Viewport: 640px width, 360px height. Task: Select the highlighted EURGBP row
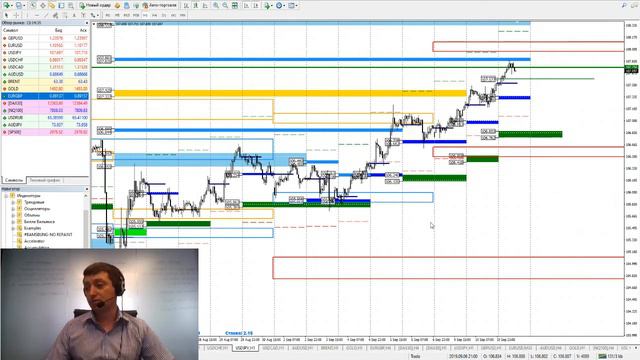tap(45, 96)
